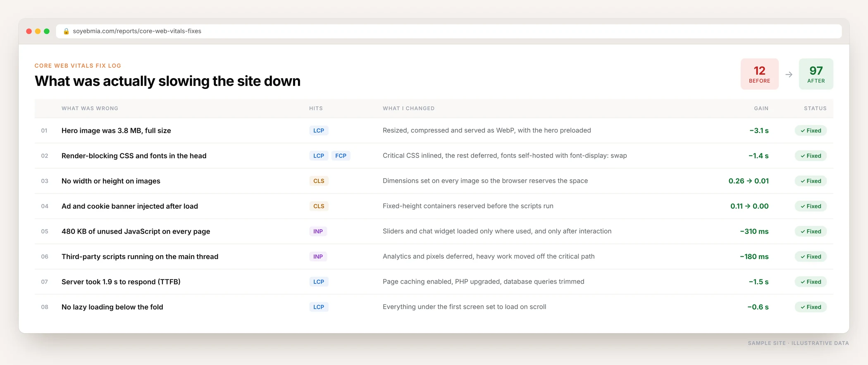Viewport: 868px width, 365px height.
Task: Select 'Server took 1.9 s to respond (TTFB)'
Action: click(x=121, y=282)
